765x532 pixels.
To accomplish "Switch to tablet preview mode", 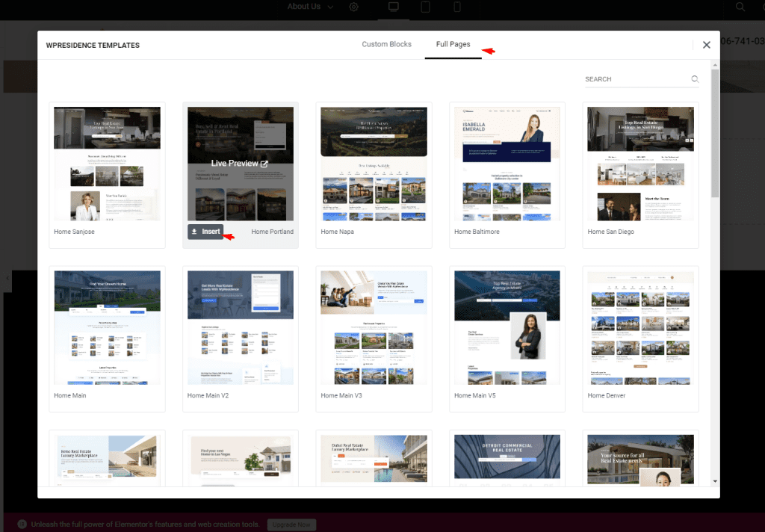I will (426, 7).
